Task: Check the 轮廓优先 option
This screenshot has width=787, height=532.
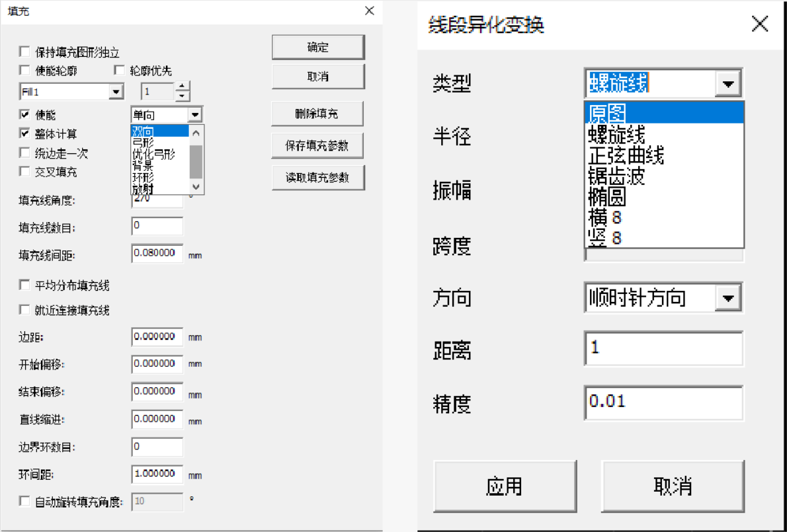Action: pos(119,70)
